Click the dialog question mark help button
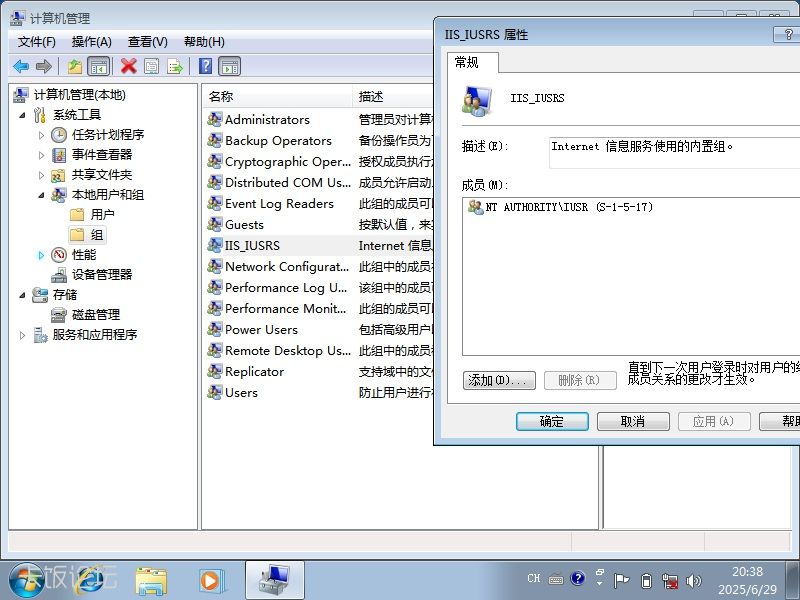This screenshot has height=600, width=800. coord(789,35)
